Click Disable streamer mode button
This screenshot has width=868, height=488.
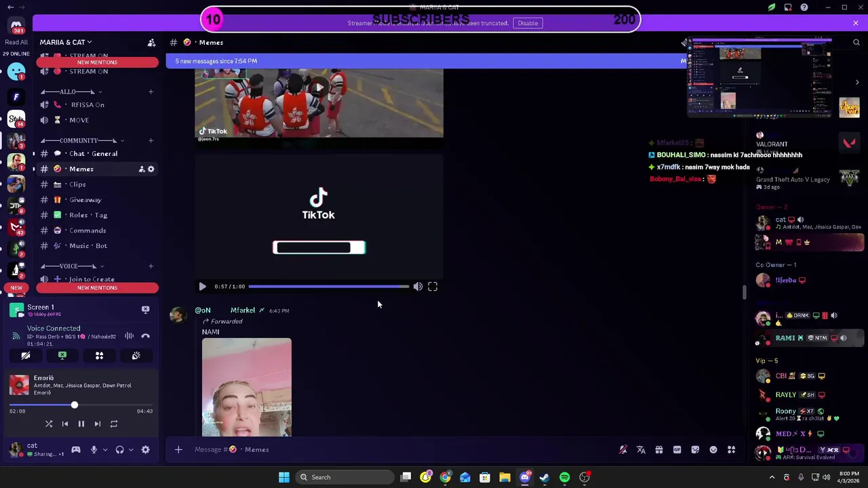tap(528, 23)
